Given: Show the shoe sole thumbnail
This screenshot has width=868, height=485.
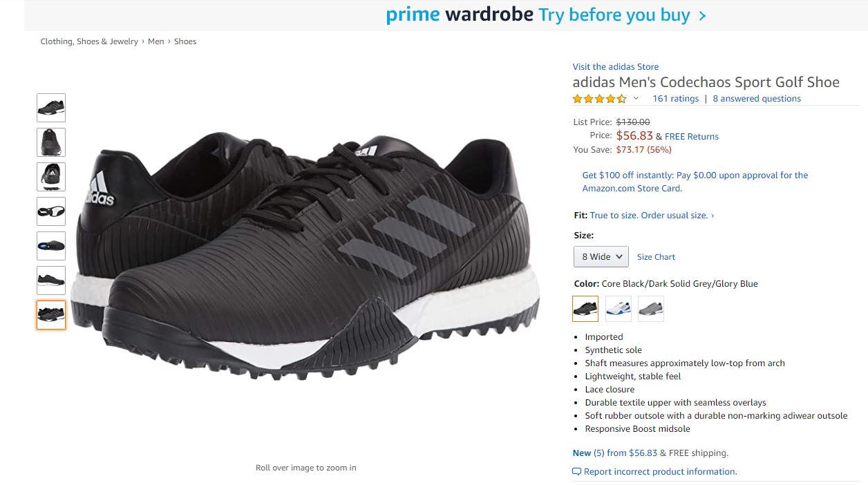Looking at the screenshot, I should pos(51,211).
